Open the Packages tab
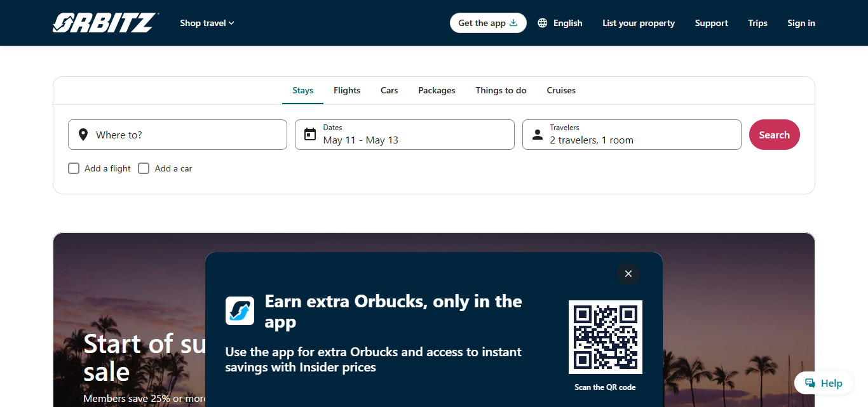This screenshot has height=407, width=868. (x=437, y=90)
